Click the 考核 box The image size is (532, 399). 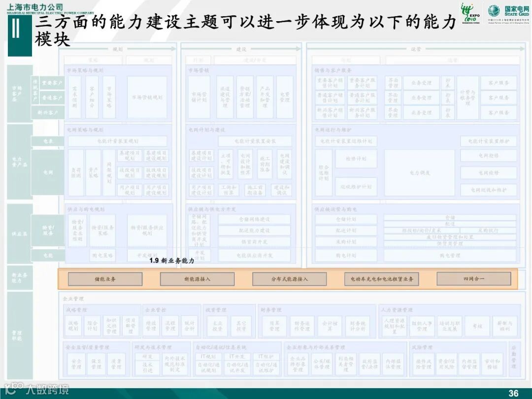477,326
